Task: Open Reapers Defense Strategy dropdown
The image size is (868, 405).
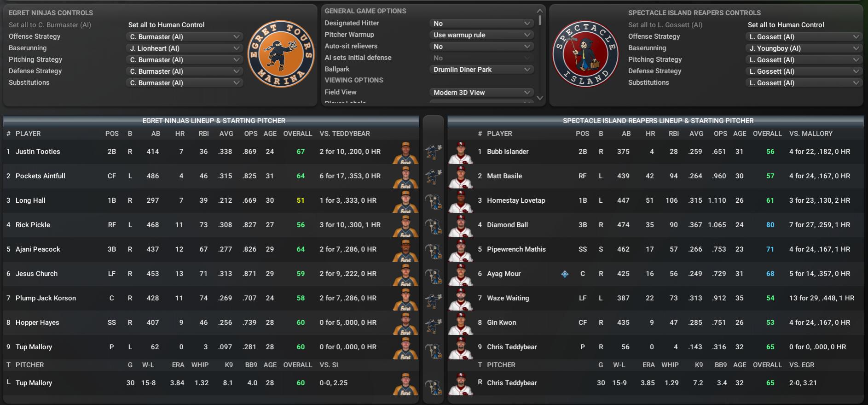Action: coord(804,71)
